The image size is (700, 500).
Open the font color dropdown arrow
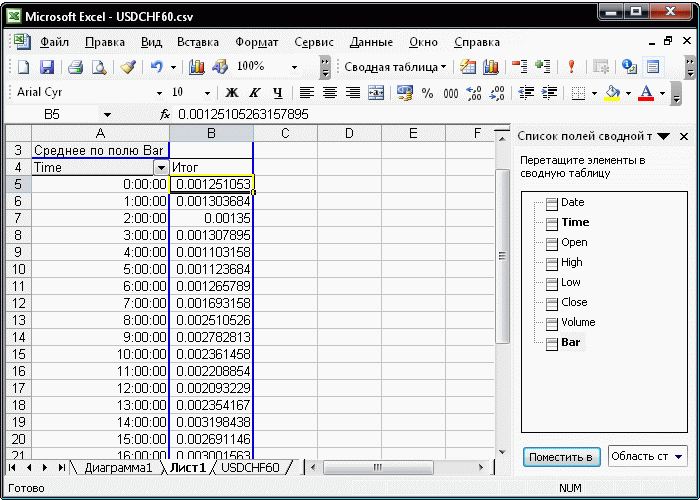[x=662, y=93]
